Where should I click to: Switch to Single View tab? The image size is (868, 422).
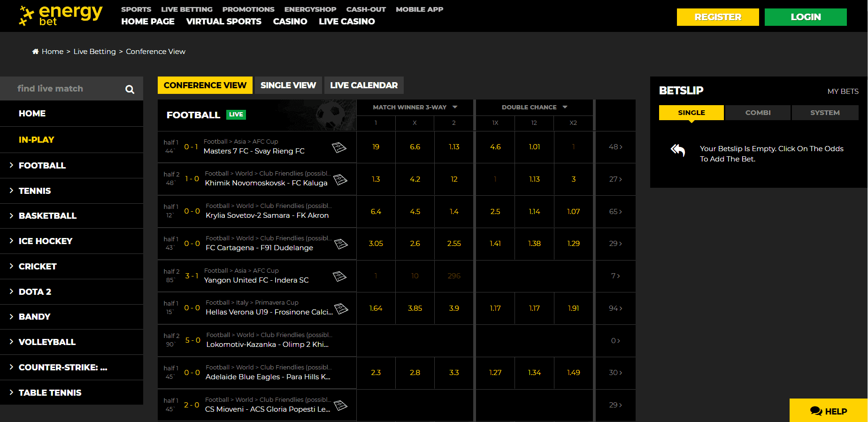(x=288, y=85)
